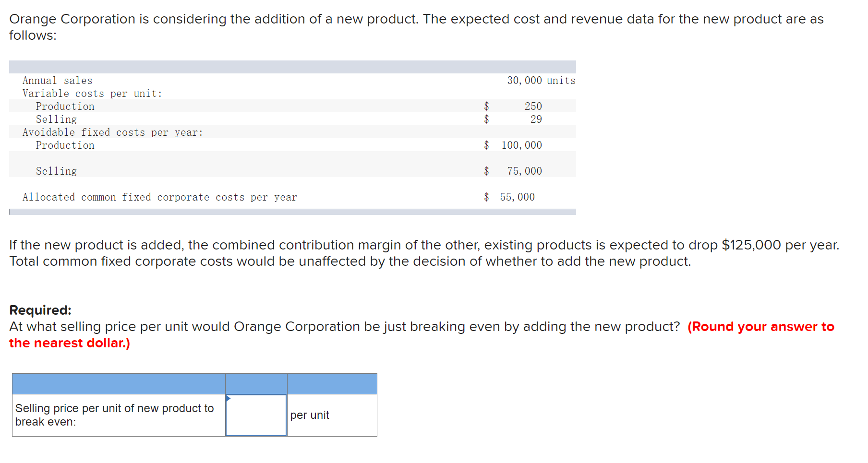Click blue header cell above 'per unit'

(332, 384)
